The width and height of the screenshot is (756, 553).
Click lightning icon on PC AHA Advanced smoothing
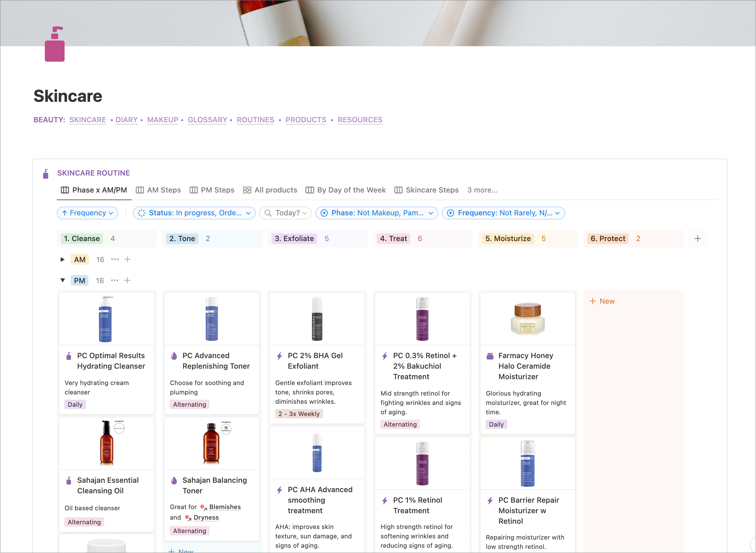[279, 490]
